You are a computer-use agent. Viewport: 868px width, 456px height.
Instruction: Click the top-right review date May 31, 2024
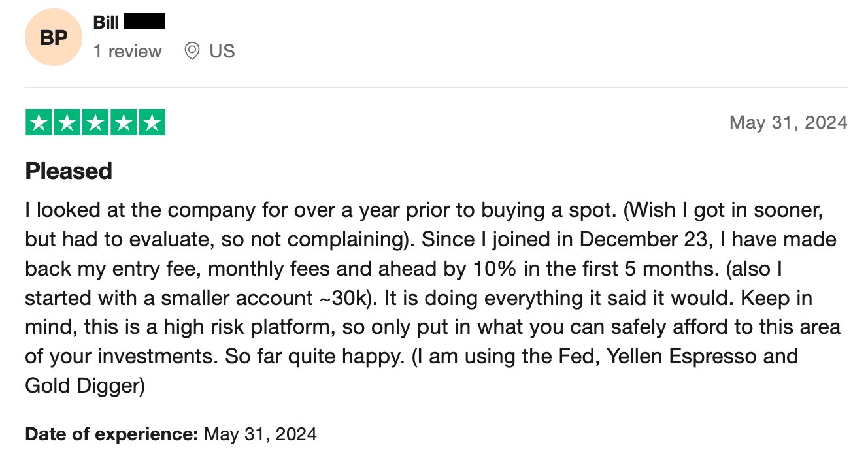point(788,122)
